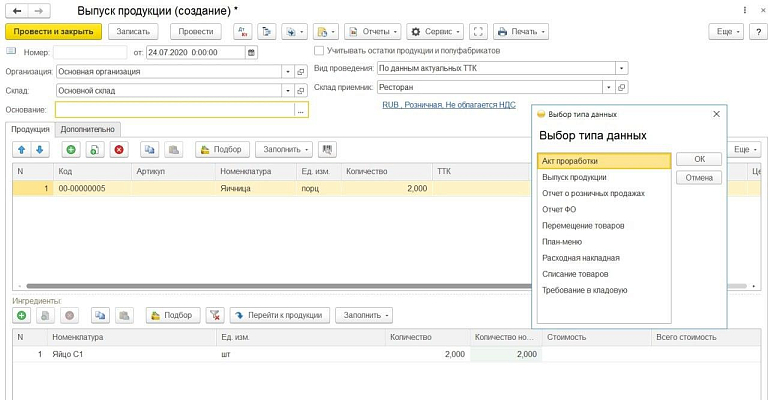Image resolution: width=768 pixels, height=400 pixels.
Task: Open the Печать dropdown menu
Action: 520,31
